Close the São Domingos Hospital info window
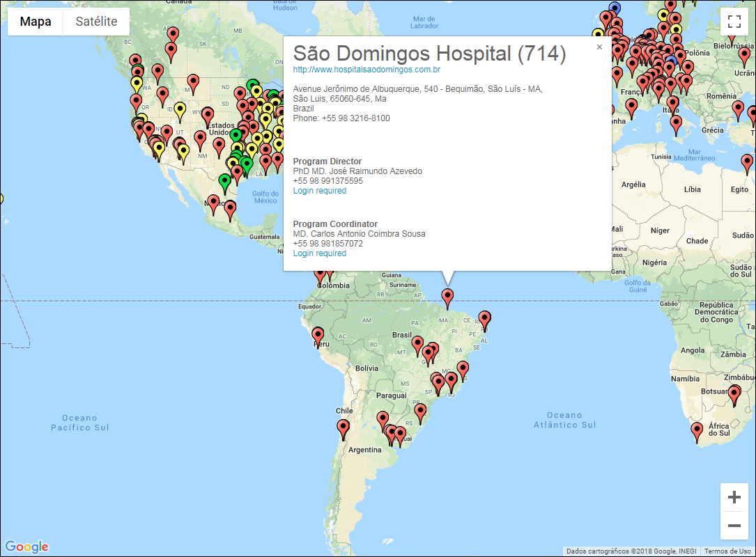The height and width of the screenshot is (557, 756). coord(599,47)
